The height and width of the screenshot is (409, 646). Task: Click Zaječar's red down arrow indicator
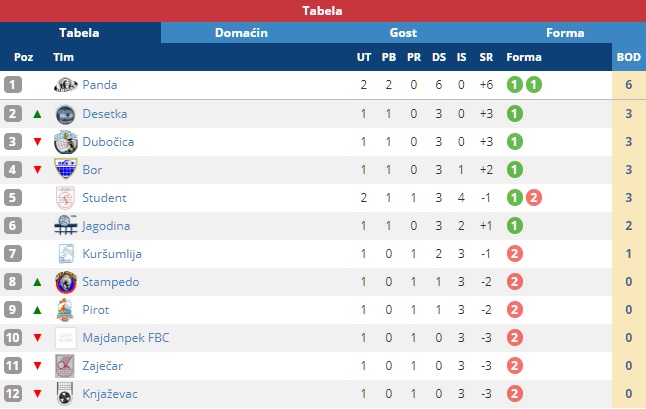37,366
